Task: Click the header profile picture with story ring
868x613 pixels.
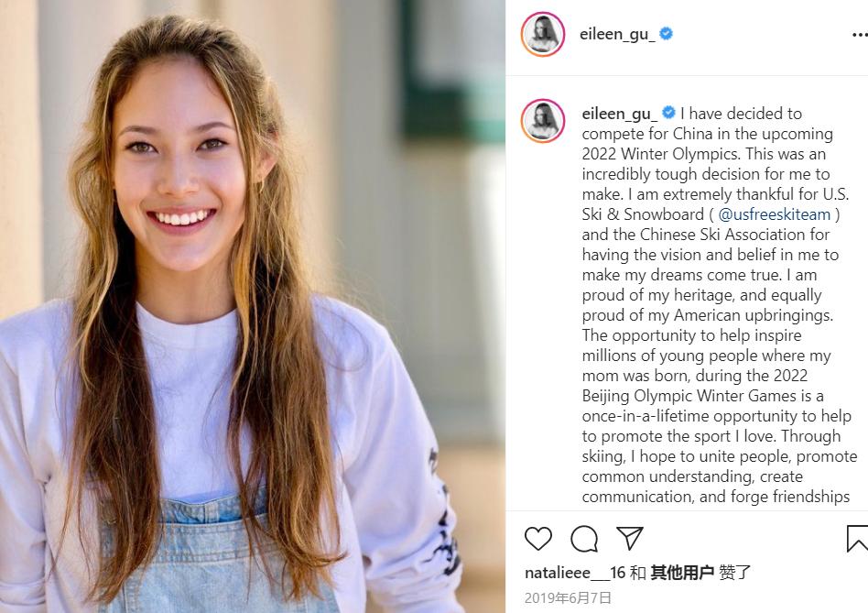Action: click(542, 34)
